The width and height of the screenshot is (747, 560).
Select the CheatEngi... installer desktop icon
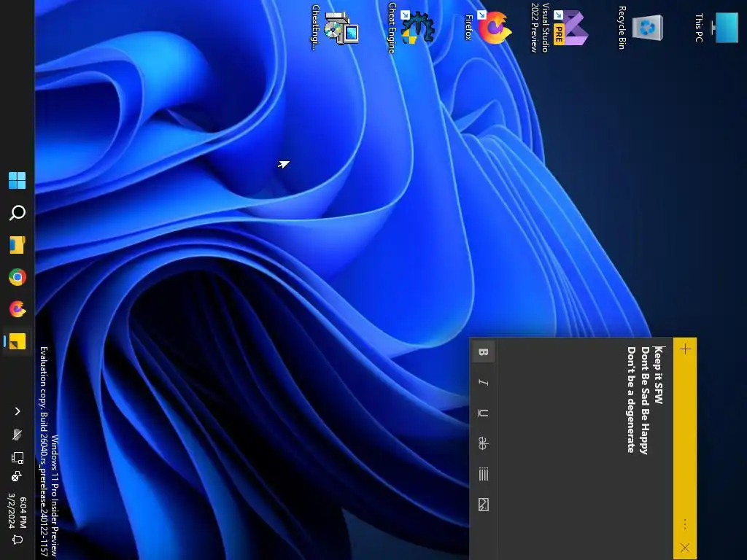(x=334, y=27)
